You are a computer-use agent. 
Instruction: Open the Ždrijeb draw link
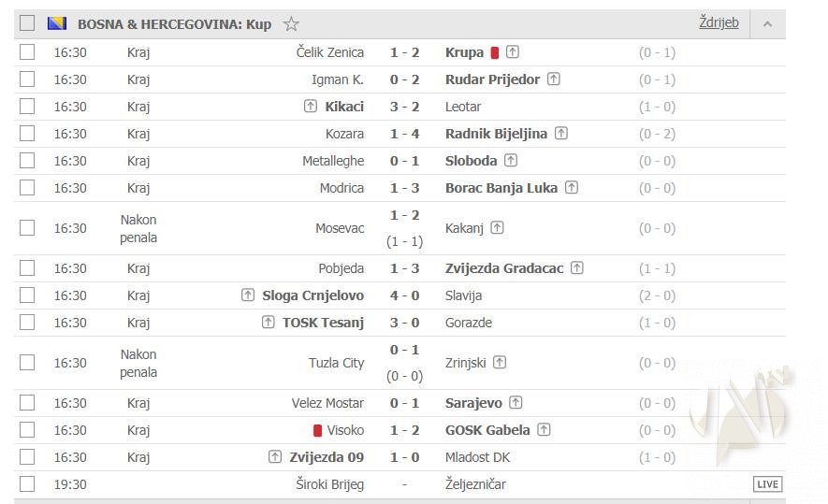coord(719,22)
